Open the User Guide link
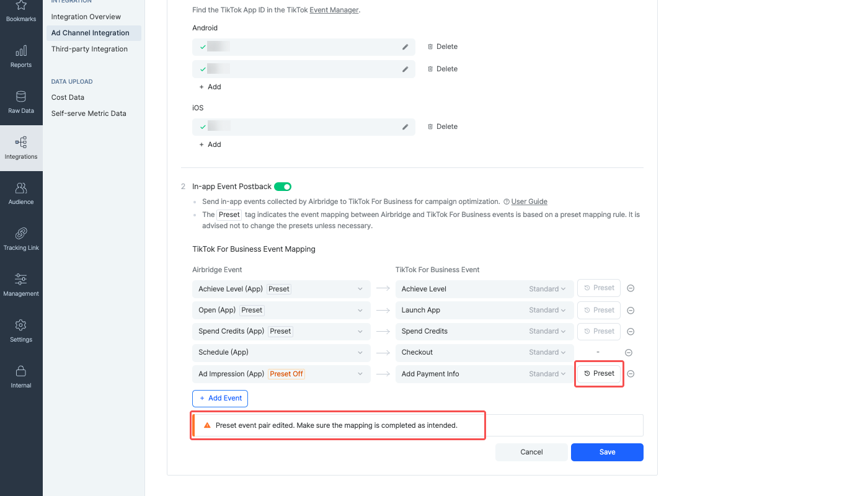The height and width of the screenshot is (496, 868). click(x=529, y=201)
